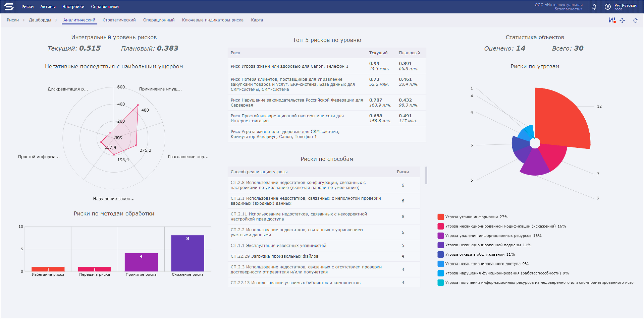
Task: Click the move widgets arrows icon
Action: (622, 20)
